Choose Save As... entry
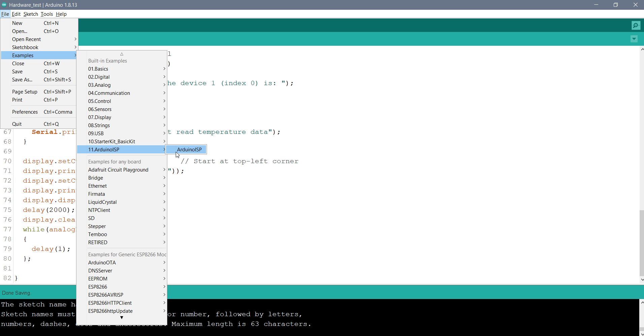The image size is (644, 336). click(39, 80)
